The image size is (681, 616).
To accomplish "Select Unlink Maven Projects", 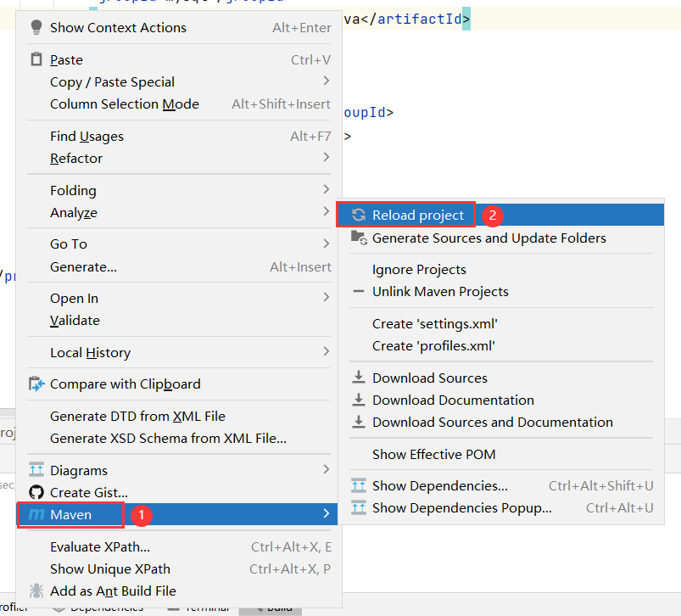I will tap(500, 292).
